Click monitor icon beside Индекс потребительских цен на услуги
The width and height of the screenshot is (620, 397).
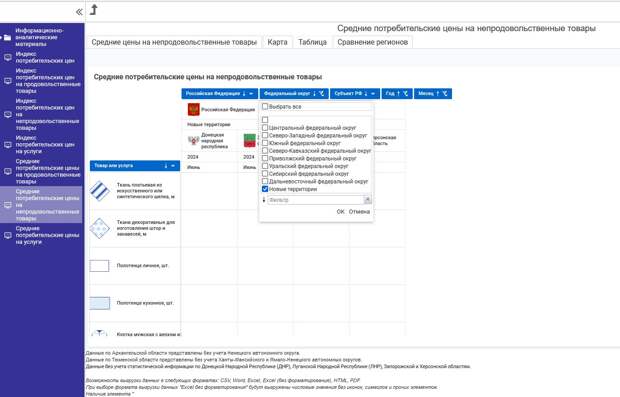(8, 145)
